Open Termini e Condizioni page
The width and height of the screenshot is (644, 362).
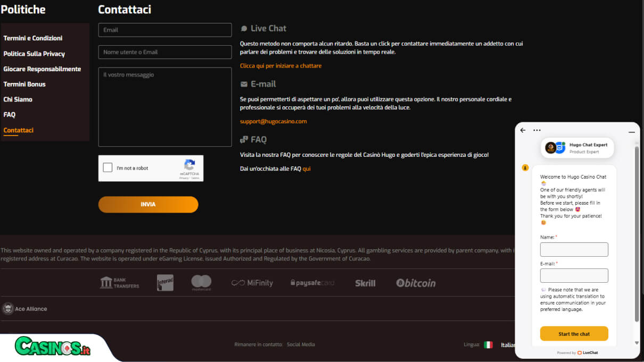point(33,38)
